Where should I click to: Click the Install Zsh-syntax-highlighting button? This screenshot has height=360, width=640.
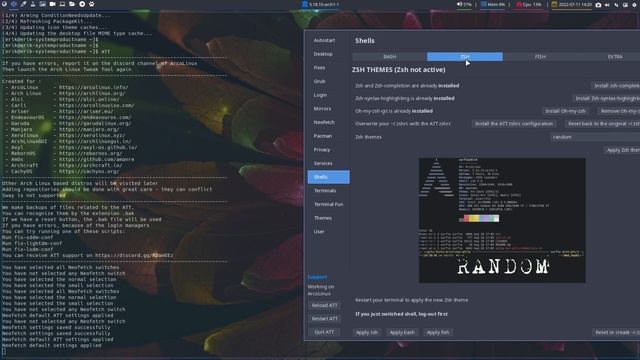606,98
